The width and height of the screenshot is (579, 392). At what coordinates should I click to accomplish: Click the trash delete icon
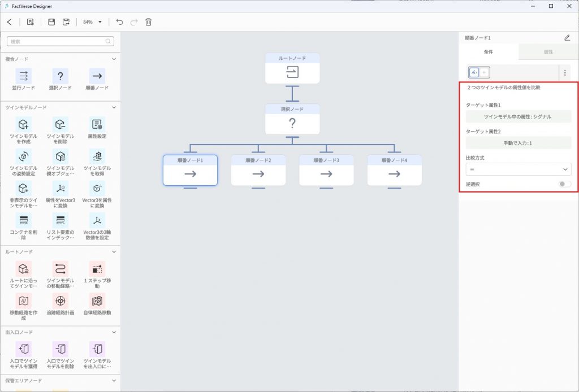(x=149, y=22)
